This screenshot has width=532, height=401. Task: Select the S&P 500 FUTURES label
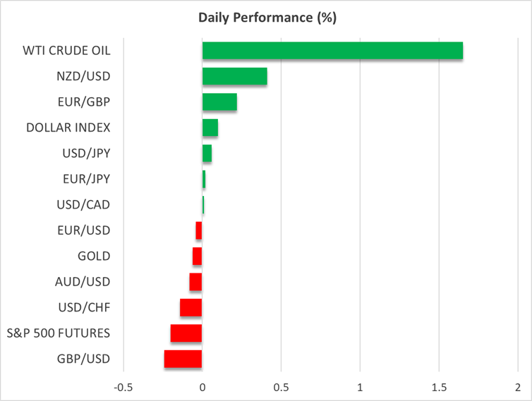click(x=58, y=333)
